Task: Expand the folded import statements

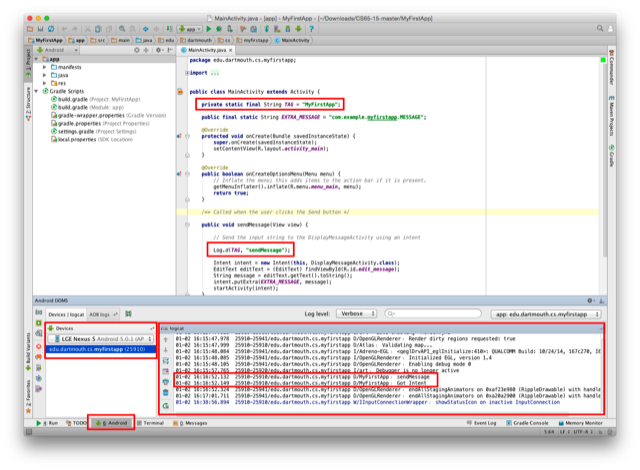Action: click(x=187, y=73)
